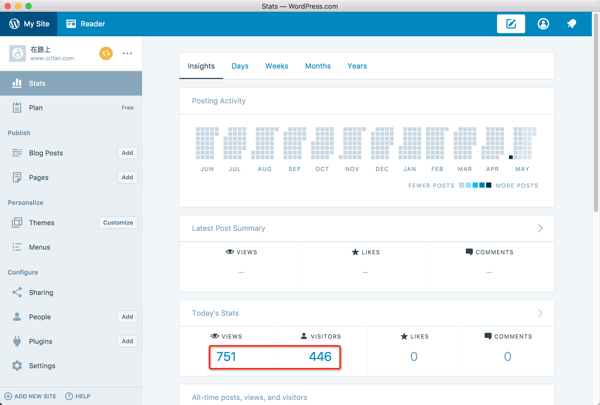Screen dimensions: 600x405
Task: Select the Insights tab
Action: 201,66
